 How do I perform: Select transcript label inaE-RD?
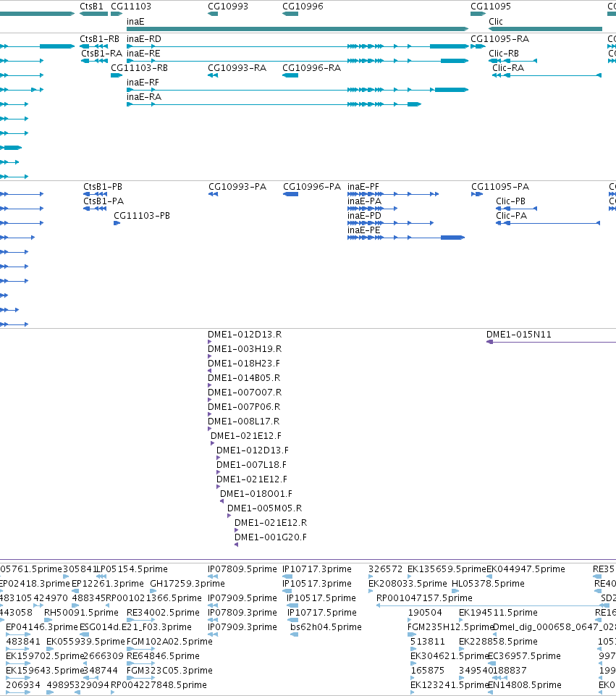[144, 39]
